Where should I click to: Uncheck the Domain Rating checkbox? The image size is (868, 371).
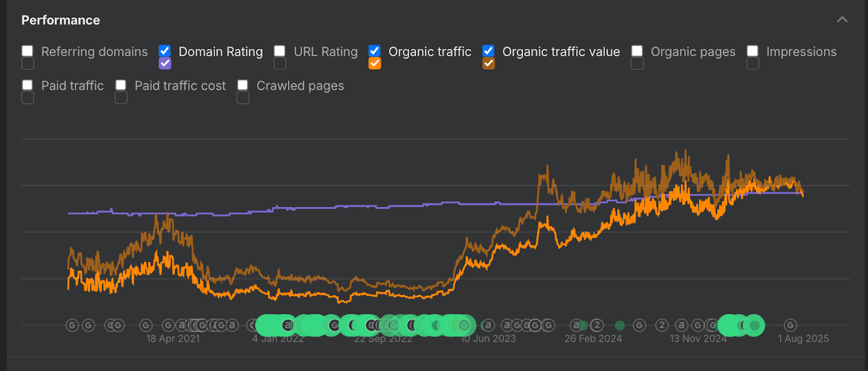[165, 51]
